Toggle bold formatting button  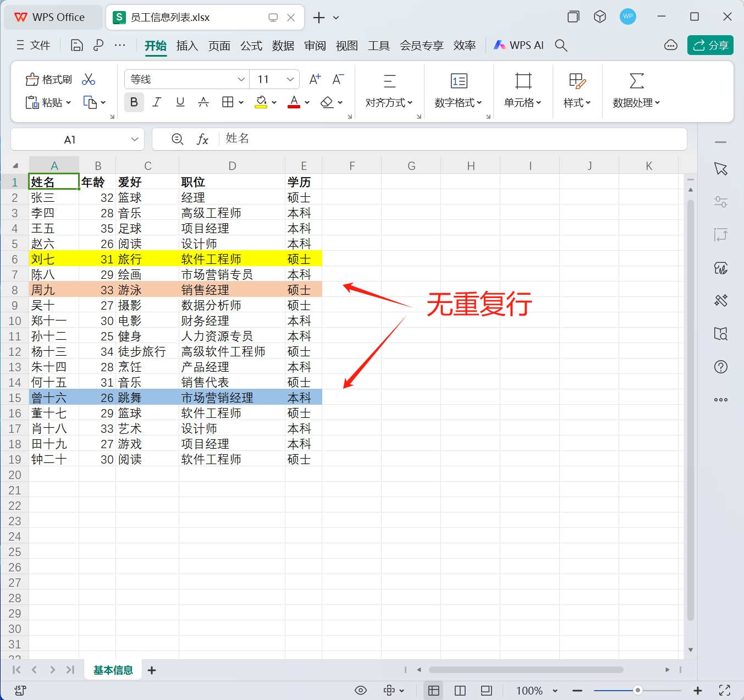pyautogui.click(x=134, y=102)
